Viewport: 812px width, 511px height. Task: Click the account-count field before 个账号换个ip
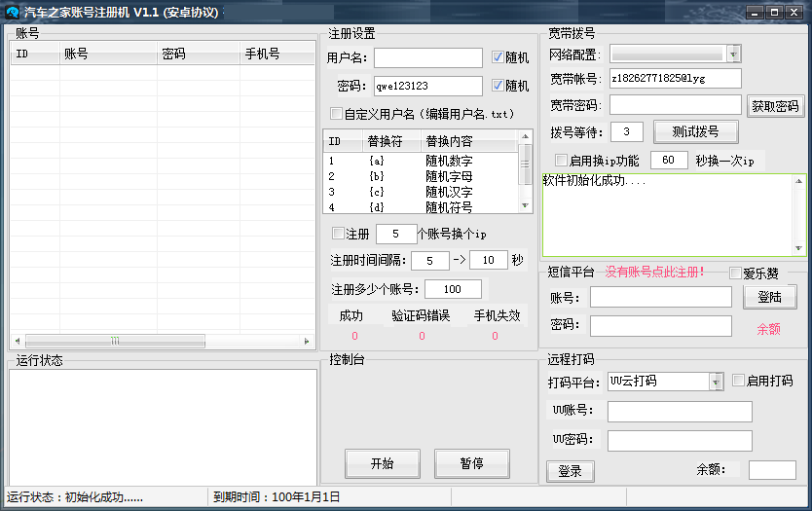pos(396,234)
